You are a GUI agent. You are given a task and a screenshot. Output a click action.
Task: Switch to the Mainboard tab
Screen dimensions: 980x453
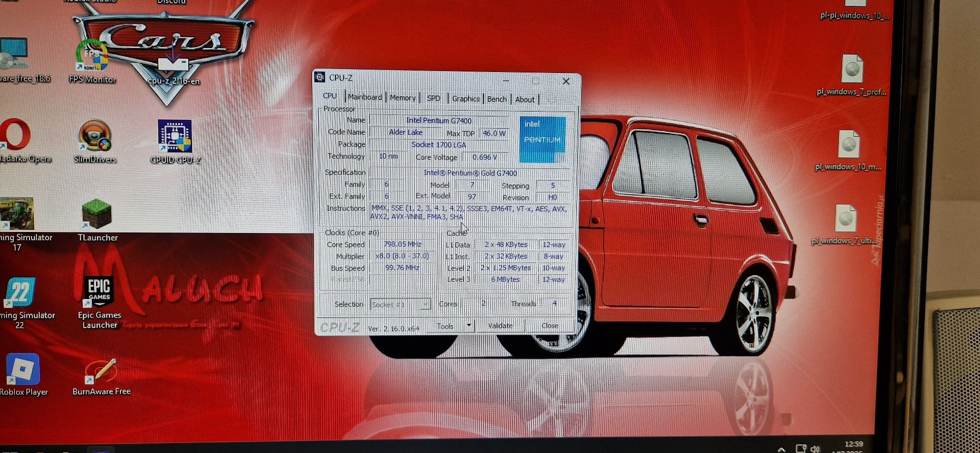365,97
